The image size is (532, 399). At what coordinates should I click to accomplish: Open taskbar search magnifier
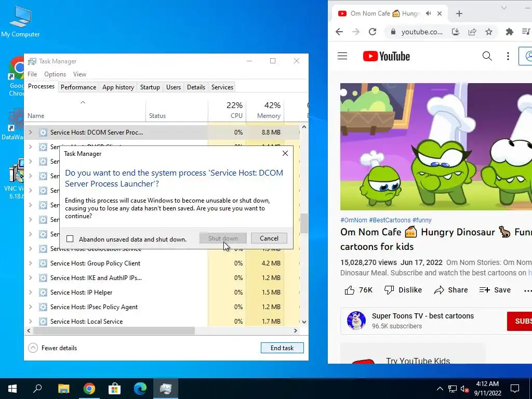point(37,389)
